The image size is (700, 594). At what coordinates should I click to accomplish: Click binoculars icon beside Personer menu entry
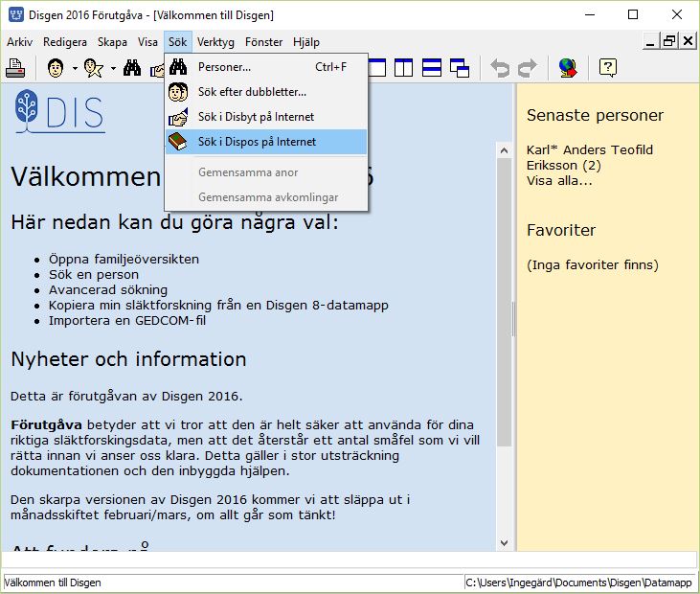click(178, 67)
